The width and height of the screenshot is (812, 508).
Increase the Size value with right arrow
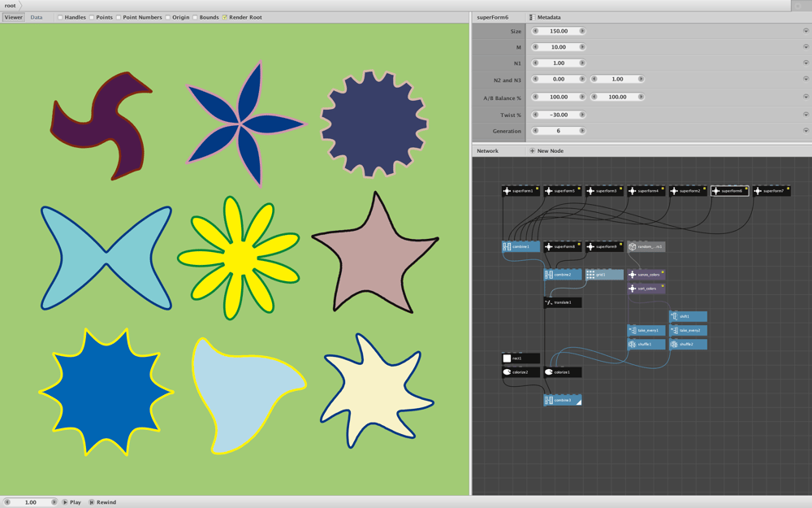point(582,31)
